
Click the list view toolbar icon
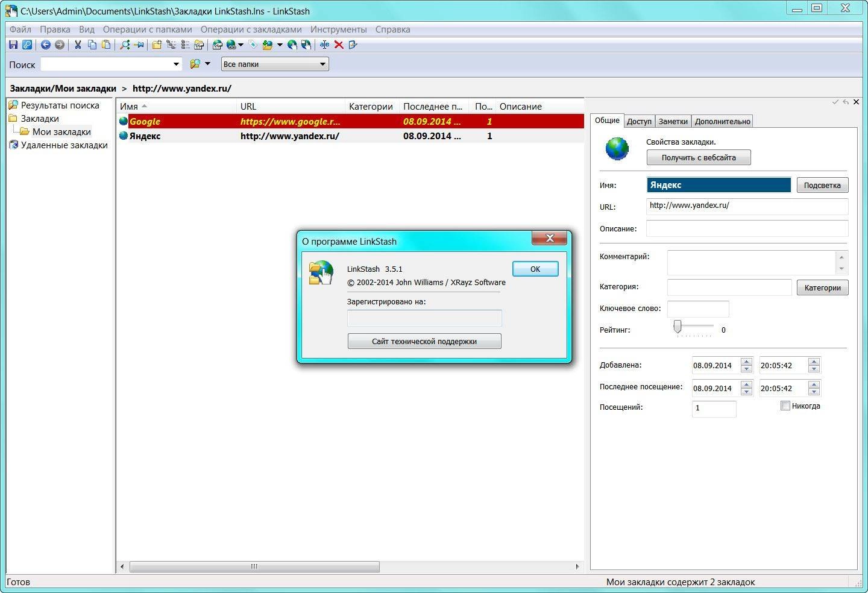tap(185, 45)
